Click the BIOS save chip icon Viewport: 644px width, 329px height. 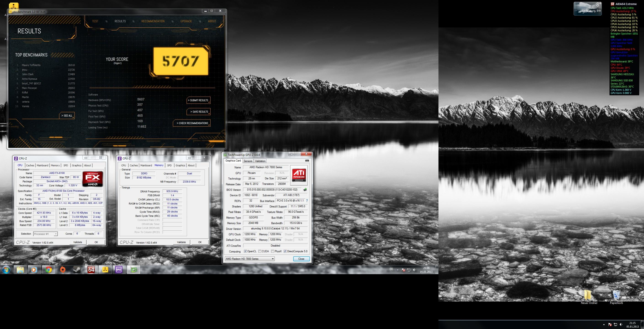coord(305,190)
